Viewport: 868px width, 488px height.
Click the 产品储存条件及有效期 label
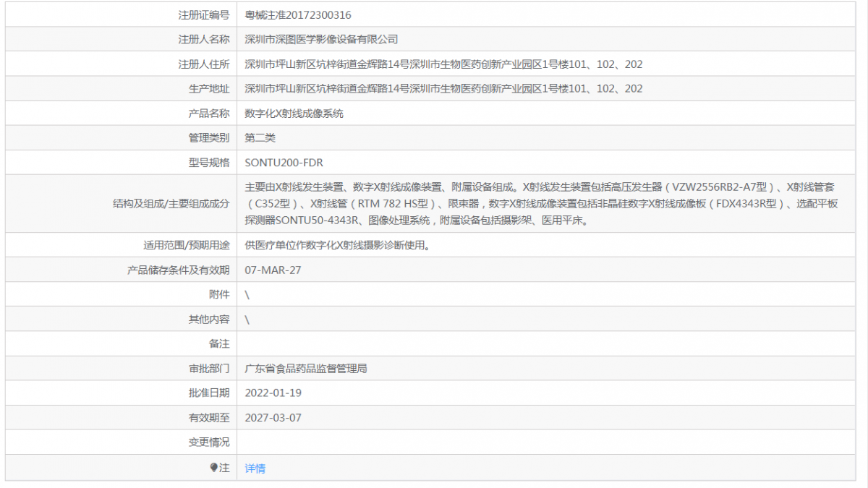click(x=179, y=270)
